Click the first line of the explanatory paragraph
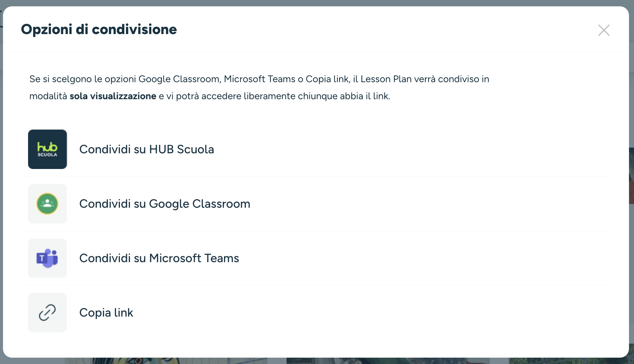This screenshot has width=634, height=364. point(259,79)
